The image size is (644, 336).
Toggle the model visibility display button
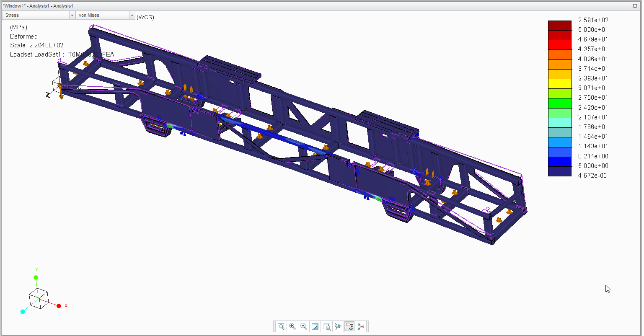tap(349, 326)
